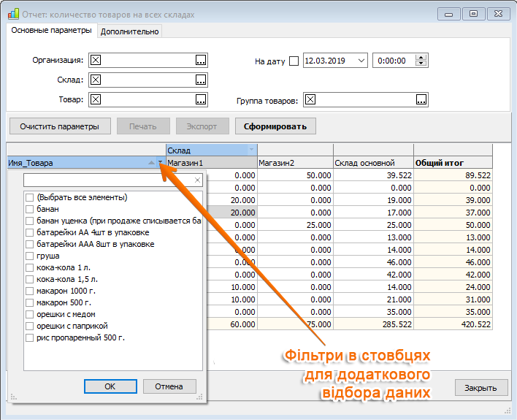Confirm filter with OK button
Screen dimensions: 517x420
pos(110,386)
